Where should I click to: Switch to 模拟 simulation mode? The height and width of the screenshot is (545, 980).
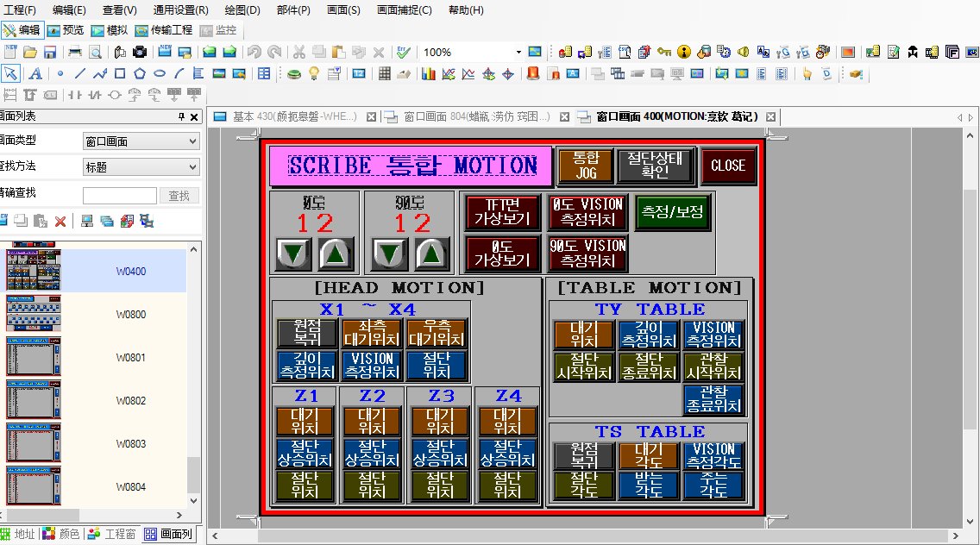110,29
